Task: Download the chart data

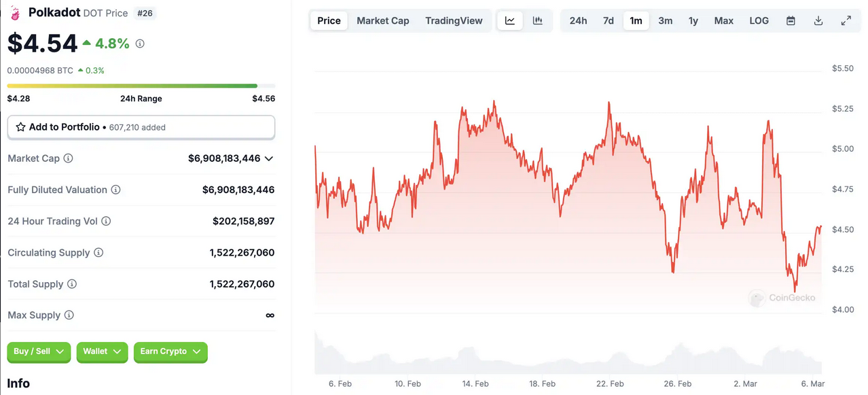Action: [818, 21]
